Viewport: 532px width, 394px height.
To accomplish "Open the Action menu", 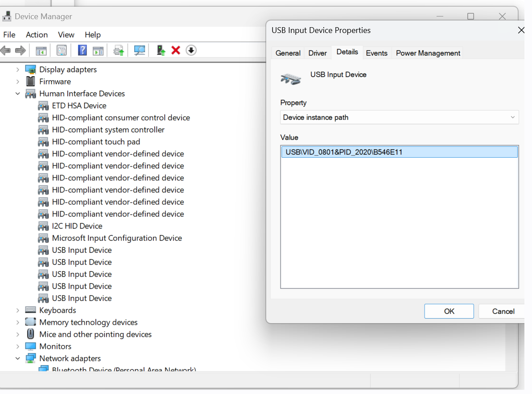I will pyautogui.click(x=37, y=35).
